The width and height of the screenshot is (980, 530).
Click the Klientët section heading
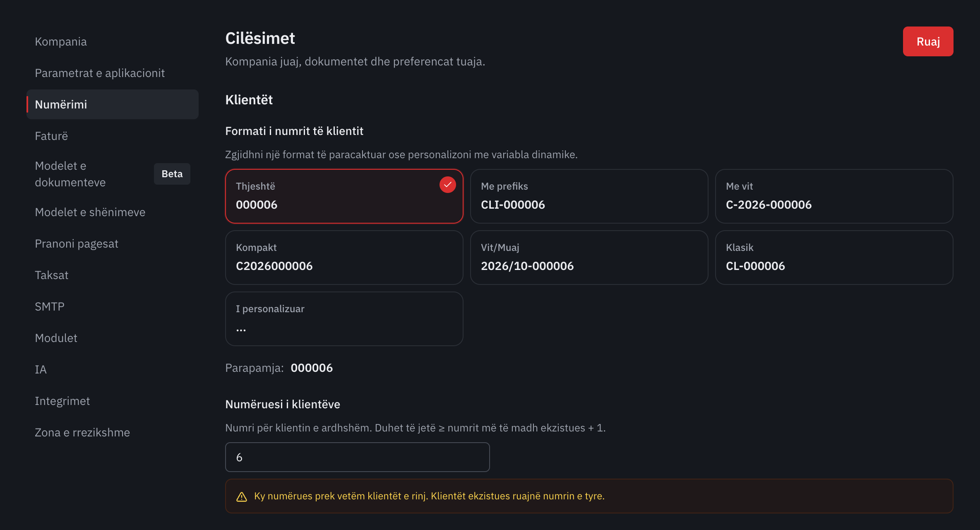coord(249,100)
